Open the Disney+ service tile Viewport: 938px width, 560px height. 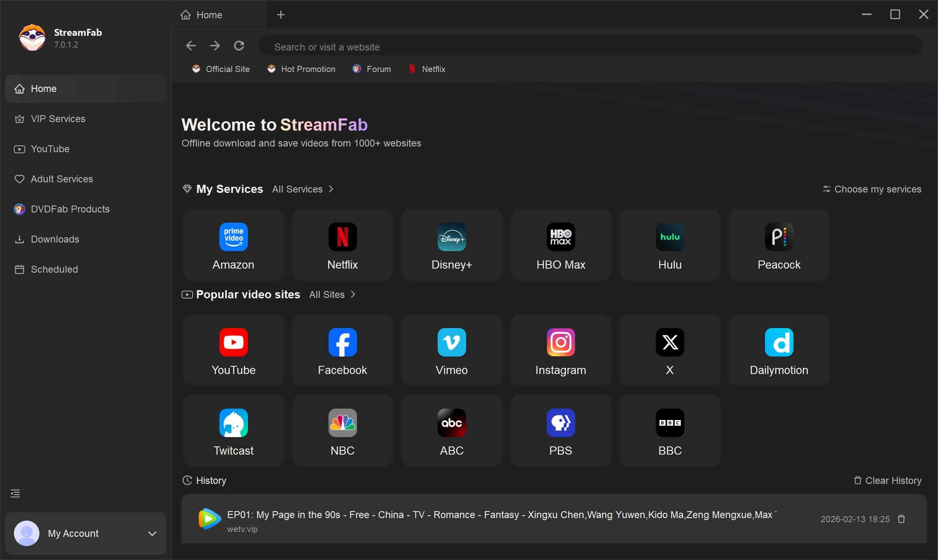tap(451, 244)
